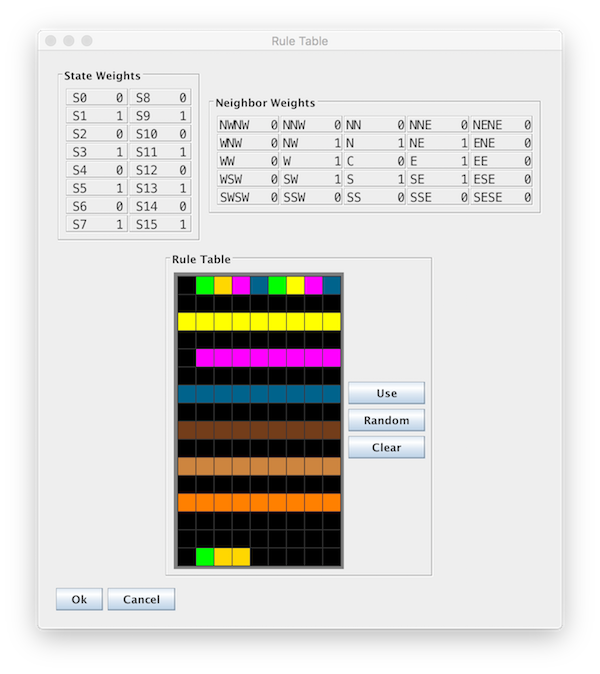The image size is (600, 674).
Task: Confirm with the Ok button
Action: 79,599
